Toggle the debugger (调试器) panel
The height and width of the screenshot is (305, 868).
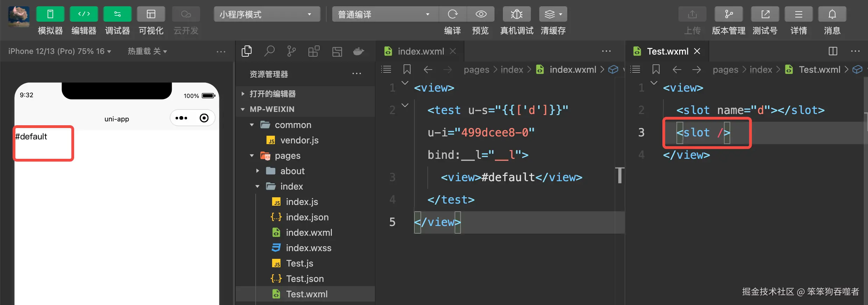coord(118,14)
